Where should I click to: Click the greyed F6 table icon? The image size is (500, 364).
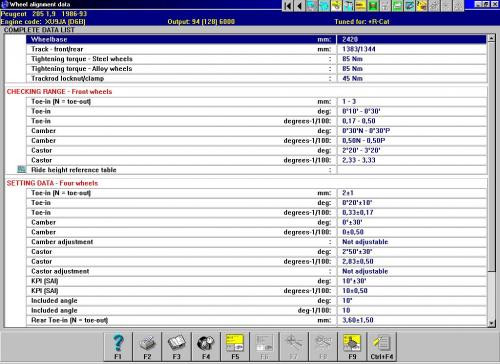click(265, 346)
